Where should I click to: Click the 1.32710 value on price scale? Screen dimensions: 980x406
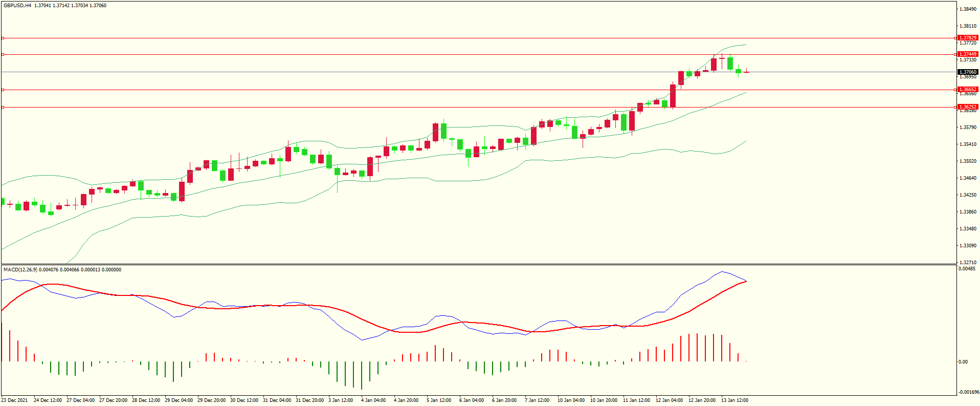tap(967, 262)
